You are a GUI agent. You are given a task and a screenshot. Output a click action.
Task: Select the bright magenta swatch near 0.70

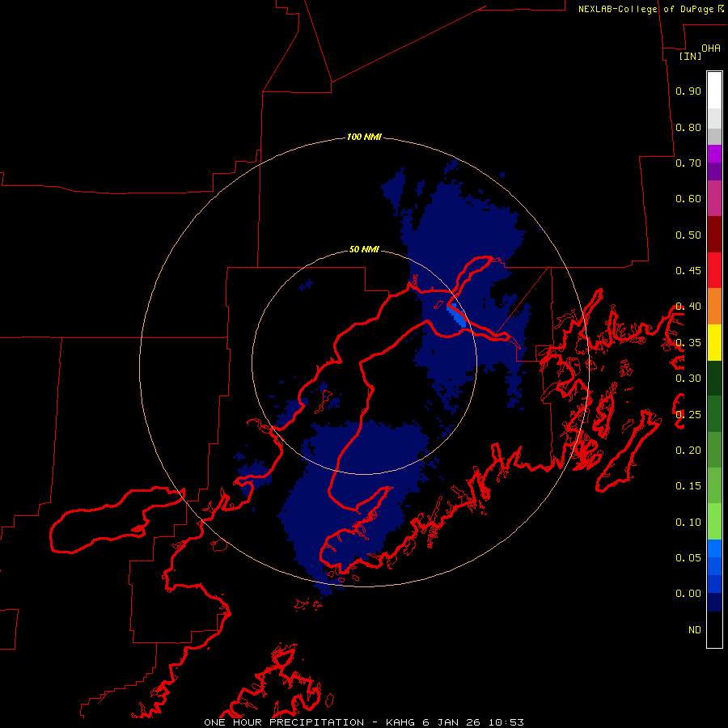[x=714, y=154]
